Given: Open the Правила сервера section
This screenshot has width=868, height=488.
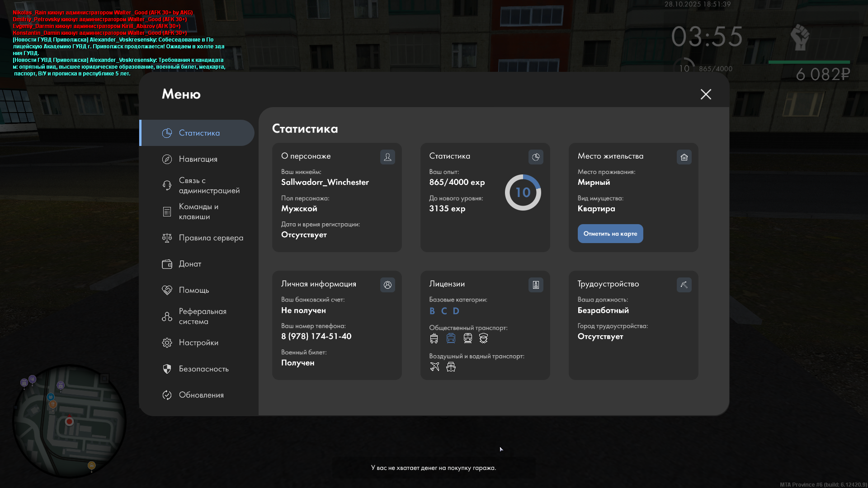Looking at the screenshot, I should 211,238.
